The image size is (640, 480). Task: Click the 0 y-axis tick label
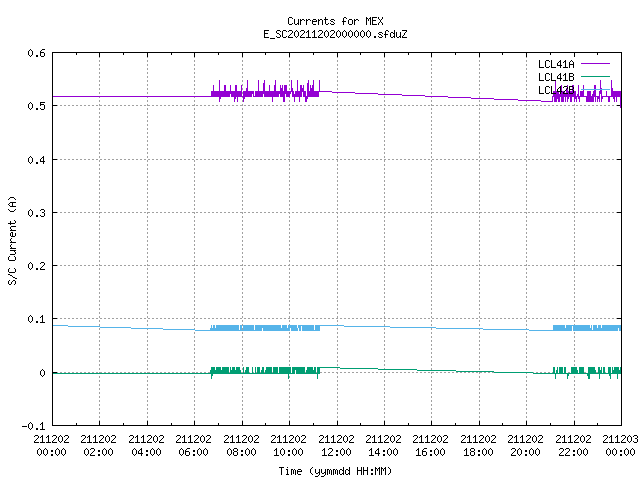(x=42, y=373)
